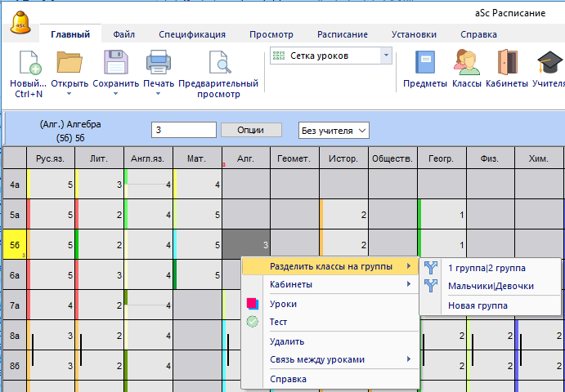
Task: Expand the Сетка уроков dropdown
Action: [386, 56]
